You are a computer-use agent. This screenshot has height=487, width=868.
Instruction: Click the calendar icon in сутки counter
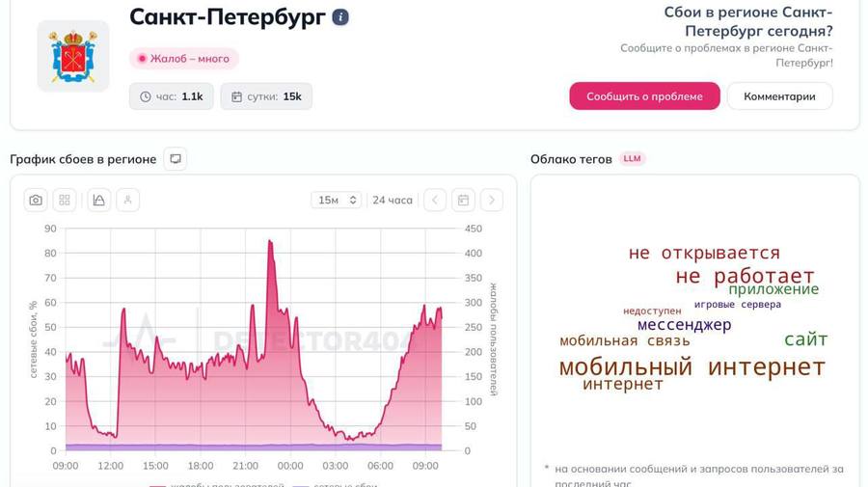tap(236, 96)
